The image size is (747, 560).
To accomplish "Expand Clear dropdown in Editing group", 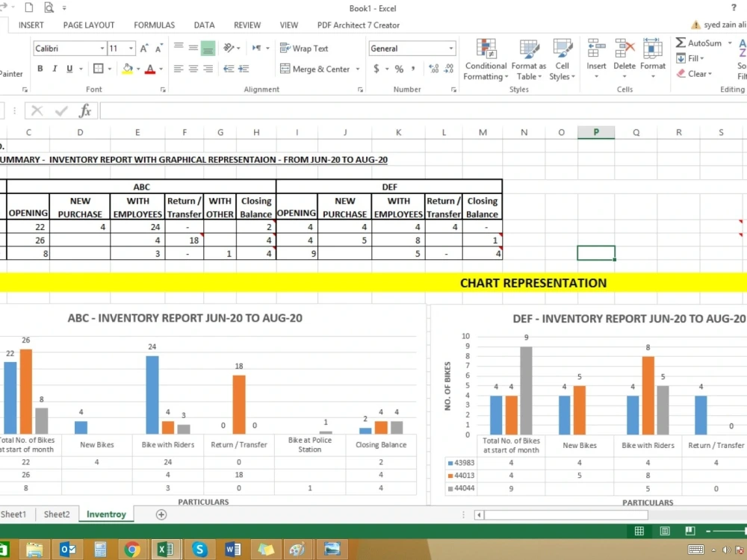I will tap(710, 74).
